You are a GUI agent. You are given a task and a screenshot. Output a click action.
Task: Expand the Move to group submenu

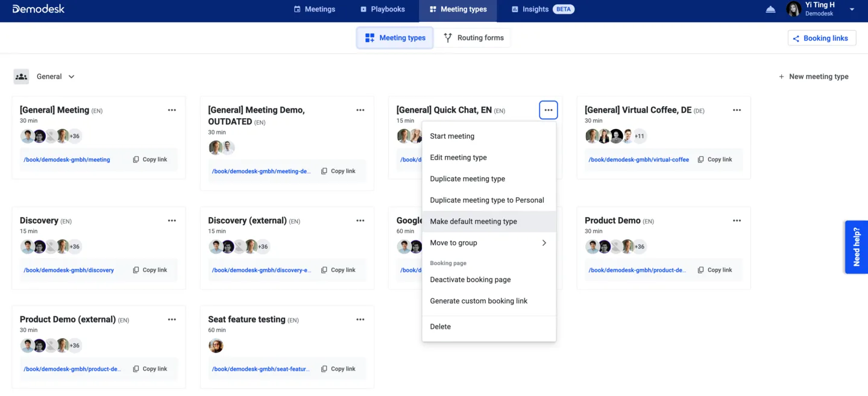489,243
